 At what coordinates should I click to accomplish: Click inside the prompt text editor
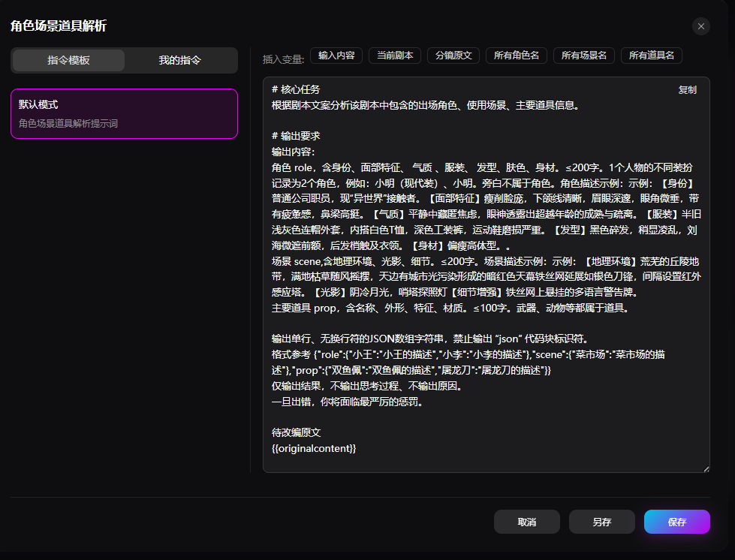[x=486, y=275]
